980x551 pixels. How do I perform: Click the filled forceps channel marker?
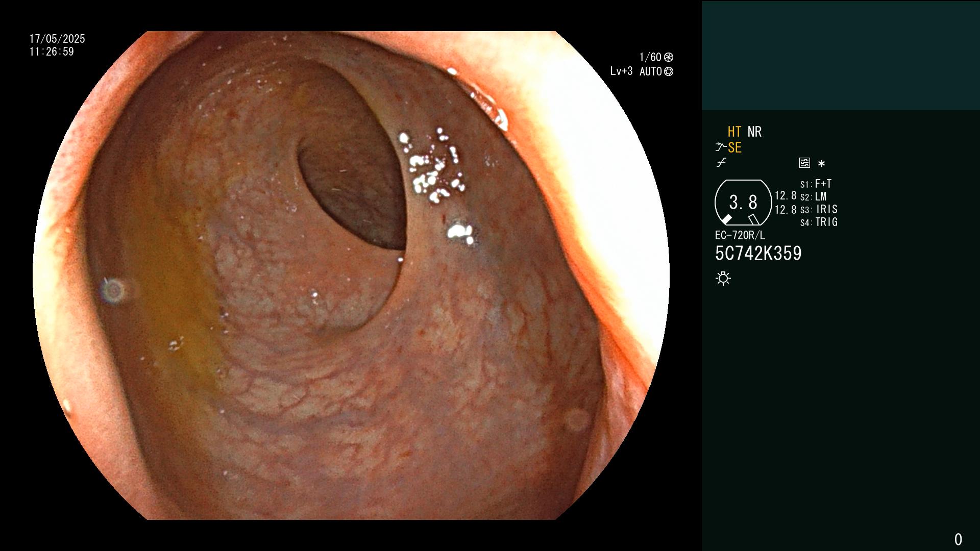(x=727, y=219)
